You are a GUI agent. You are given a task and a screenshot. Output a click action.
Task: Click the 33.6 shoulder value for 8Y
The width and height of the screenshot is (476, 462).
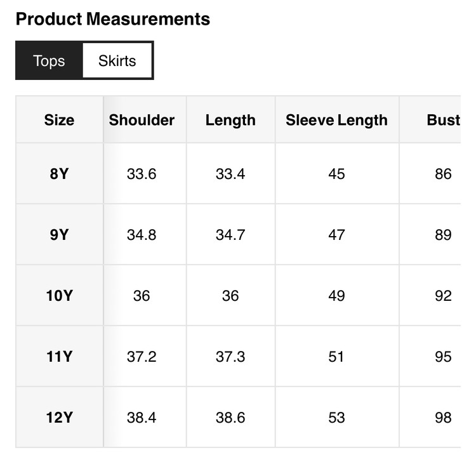(x=142, y=174)
